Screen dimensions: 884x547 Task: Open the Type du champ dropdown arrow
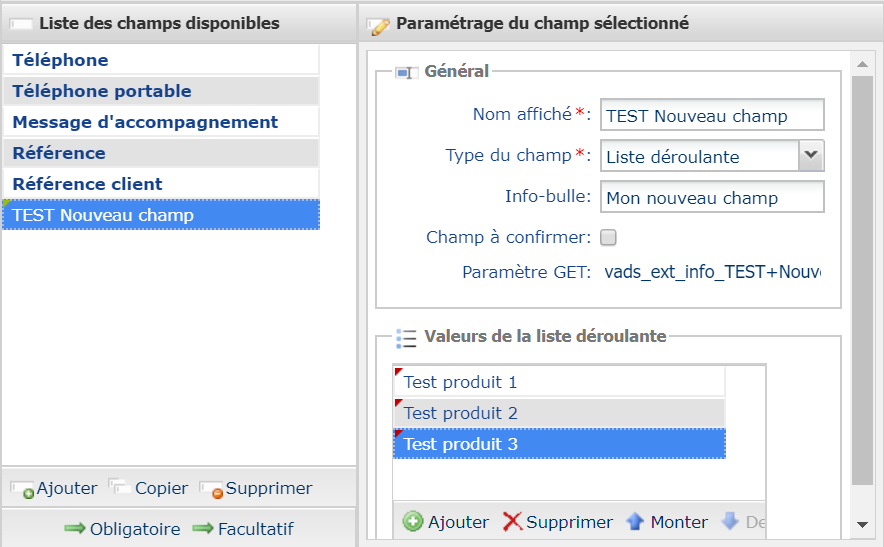pos(811,156)
